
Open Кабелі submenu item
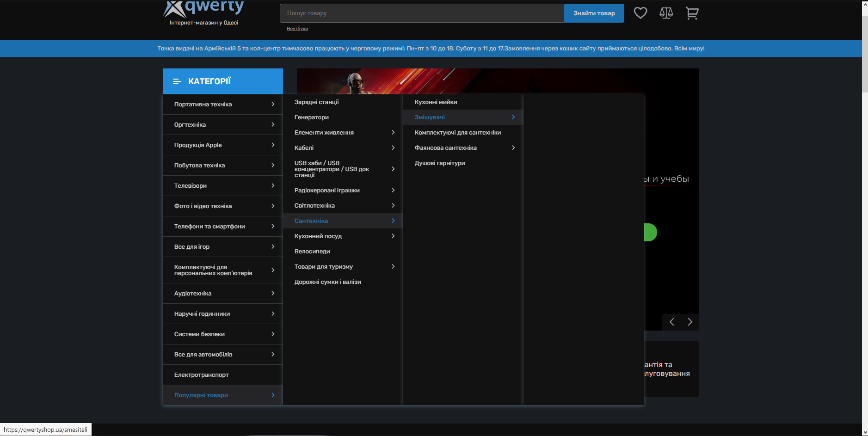[x=343, y=148]
